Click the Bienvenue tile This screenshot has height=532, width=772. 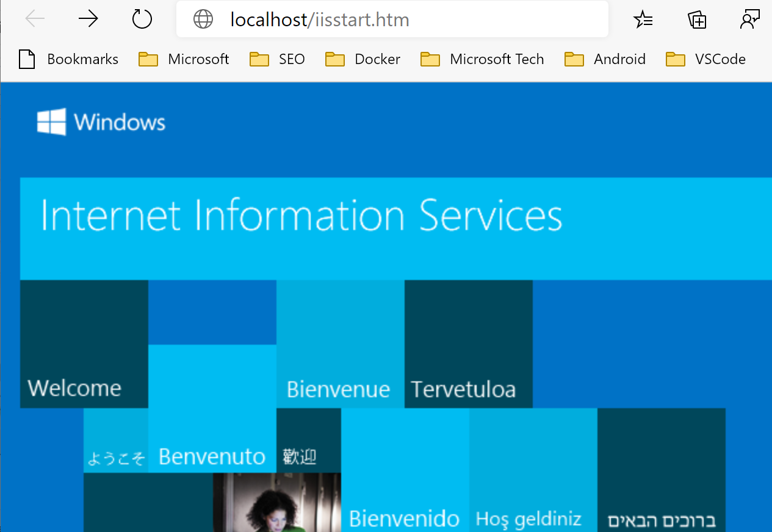(341, 344)
